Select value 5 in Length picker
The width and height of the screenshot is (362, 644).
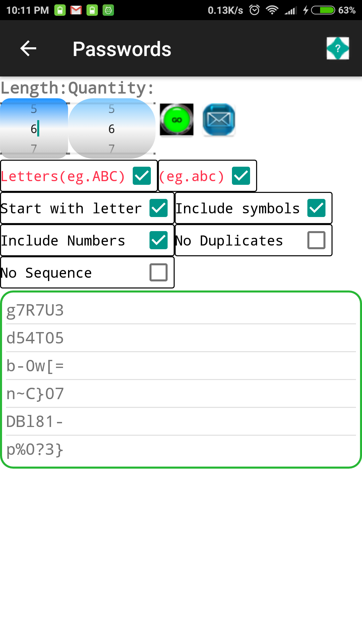34,109
